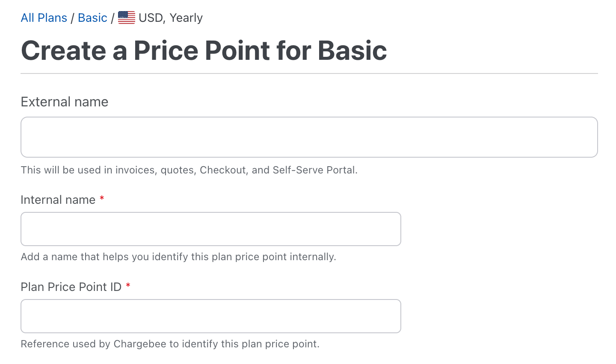Click the Internal name label
616x364 pixels.
click(58, 200)
